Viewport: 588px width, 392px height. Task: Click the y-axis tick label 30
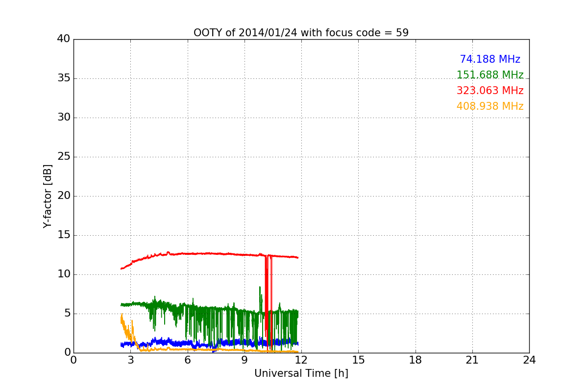click(x=64, y=118)
